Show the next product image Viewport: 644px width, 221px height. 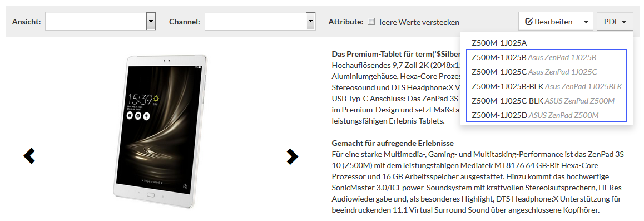[x=292, y=156]
